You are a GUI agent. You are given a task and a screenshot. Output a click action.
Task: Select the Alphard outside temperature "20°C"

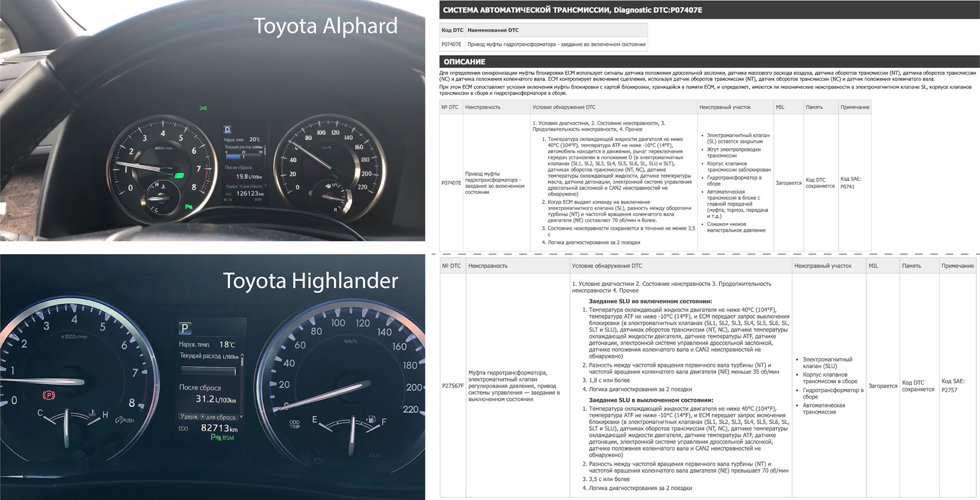click(255, 139)
